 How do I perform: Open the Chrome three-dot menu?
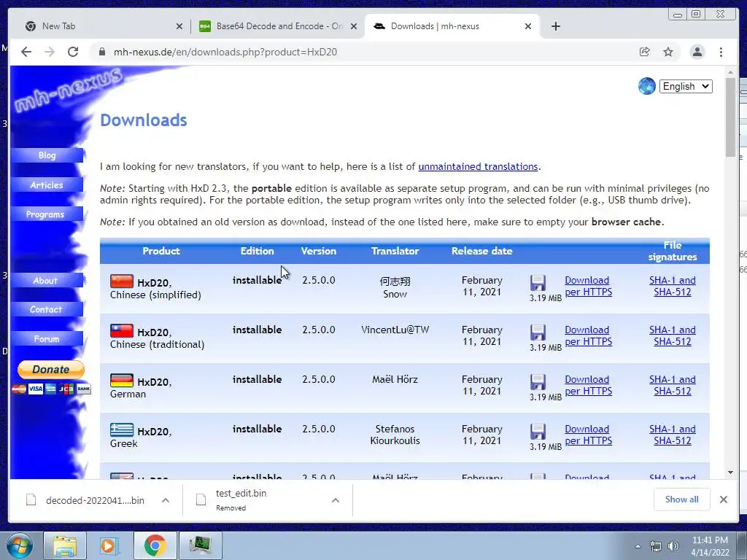click(721, 52)
